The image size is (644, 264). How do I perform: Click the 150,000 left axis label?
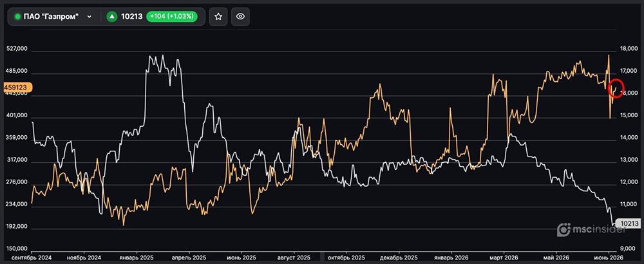click(x=17, y=249)
